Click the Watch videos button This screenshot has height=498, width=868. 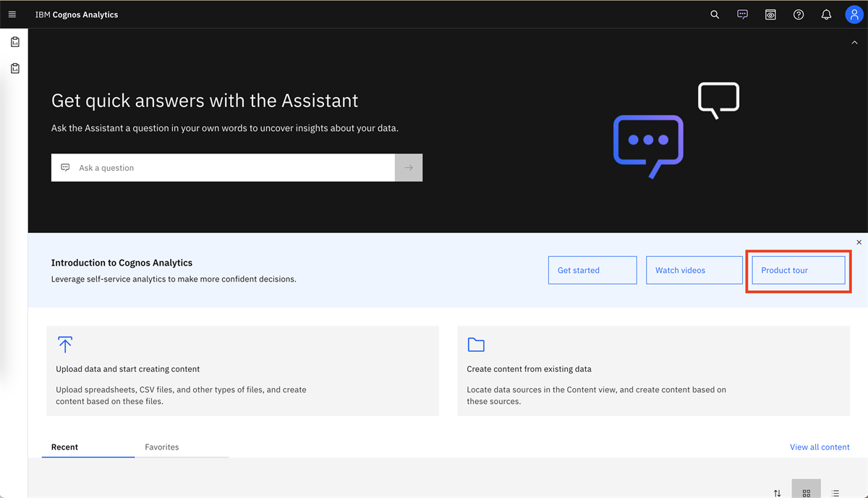click(x=694, y=270)
